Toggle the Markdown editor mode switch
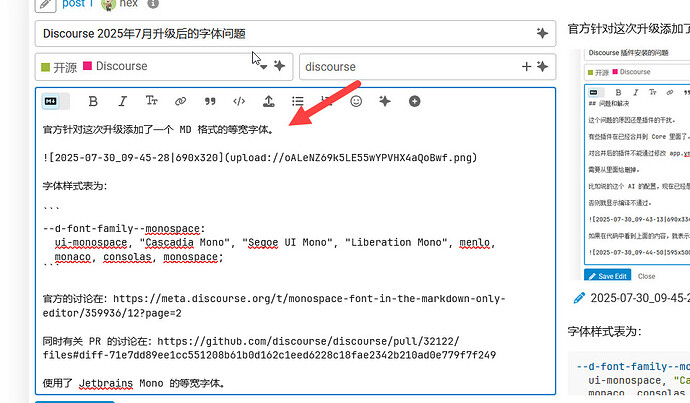The height and width of the screenshot is (403, 690). coord(56,102)
